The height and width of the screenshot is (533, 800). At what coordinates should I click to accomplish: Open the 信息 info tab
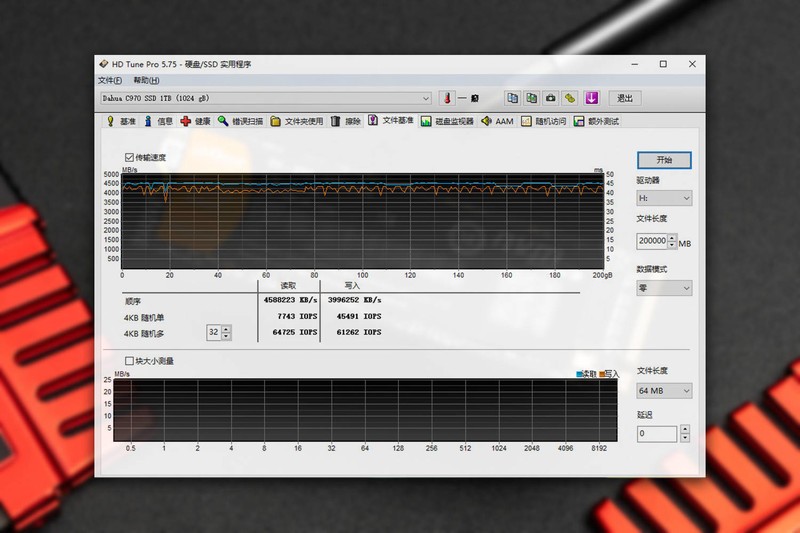click(159, 121)
